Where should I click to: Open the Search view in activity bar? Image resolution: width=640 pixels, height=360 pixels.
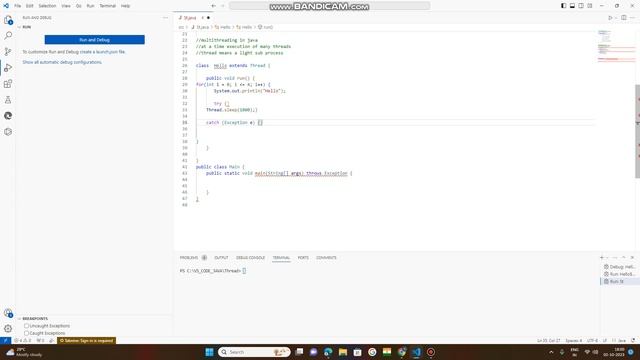pyautogui.click(x=8, y=36)
